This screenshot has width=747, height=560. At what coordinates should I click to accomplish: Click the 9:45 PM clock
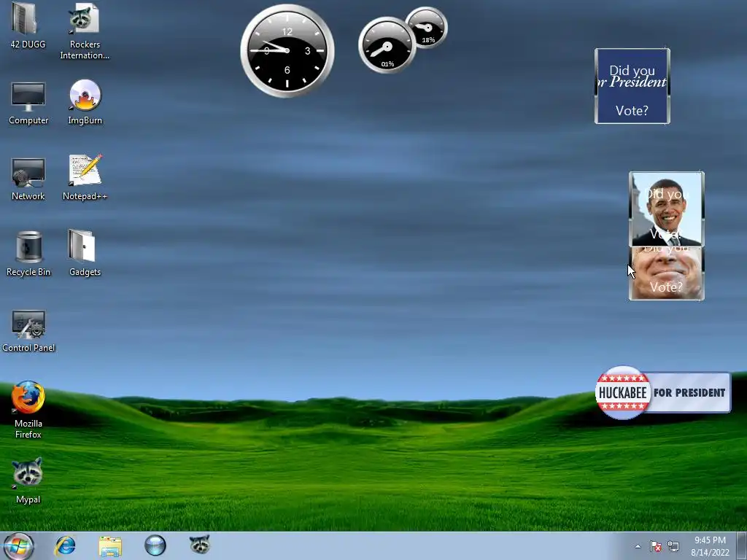(710, 540)
